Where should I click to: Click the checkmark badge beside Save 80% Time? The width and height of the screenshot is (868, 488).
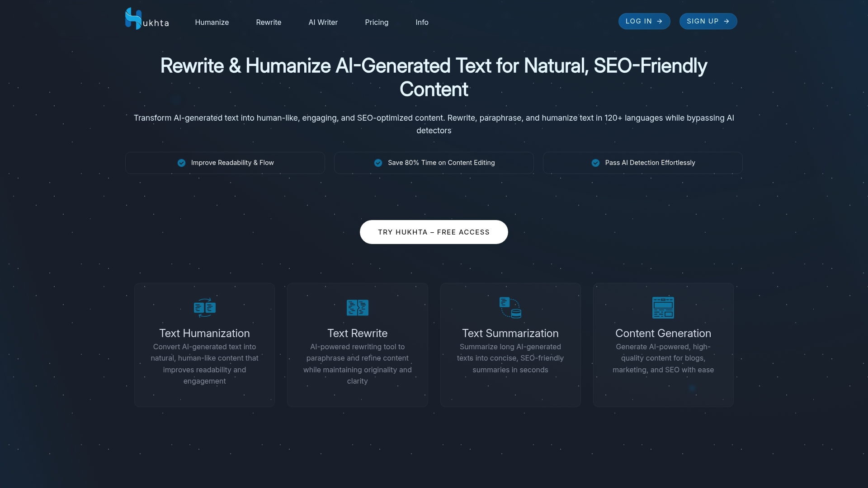(x=378, y=163)
